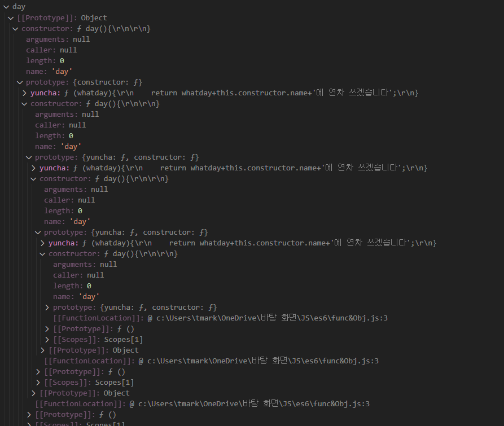Select caller: null under the topmost constructor
The image size is (504, 426).
51,50
